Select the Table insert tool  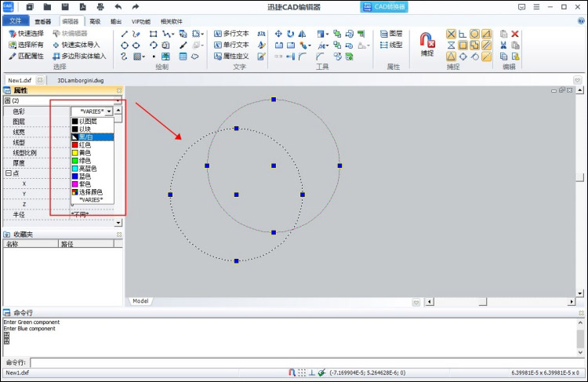pyautogui.click(x=183, y=56)
